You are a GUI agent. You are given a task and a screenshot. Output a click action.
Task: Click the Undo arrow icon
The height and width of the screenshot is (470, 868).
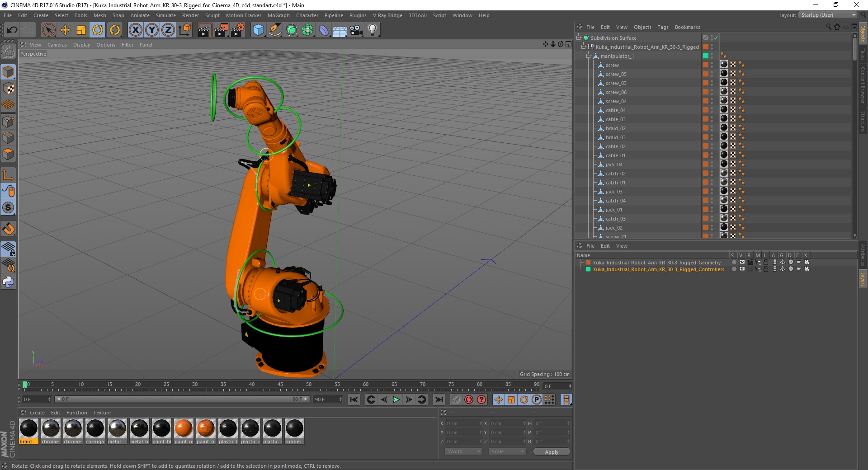coord(12,30)
